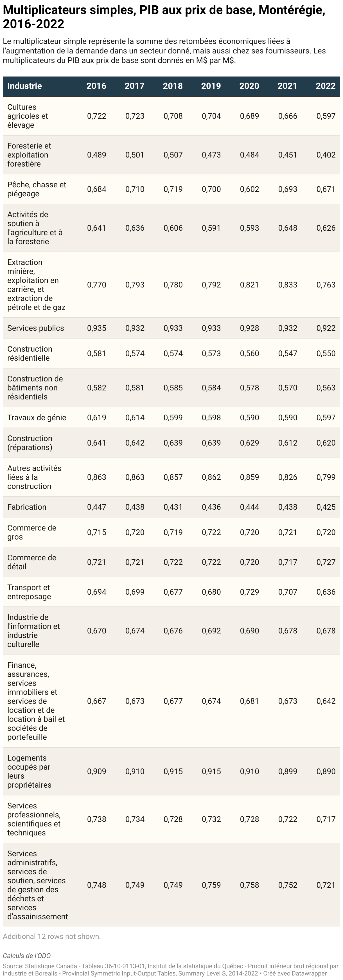Sort by the 2019 column header
The width and height of the screenshot is (343, 980).
(211, 86)
